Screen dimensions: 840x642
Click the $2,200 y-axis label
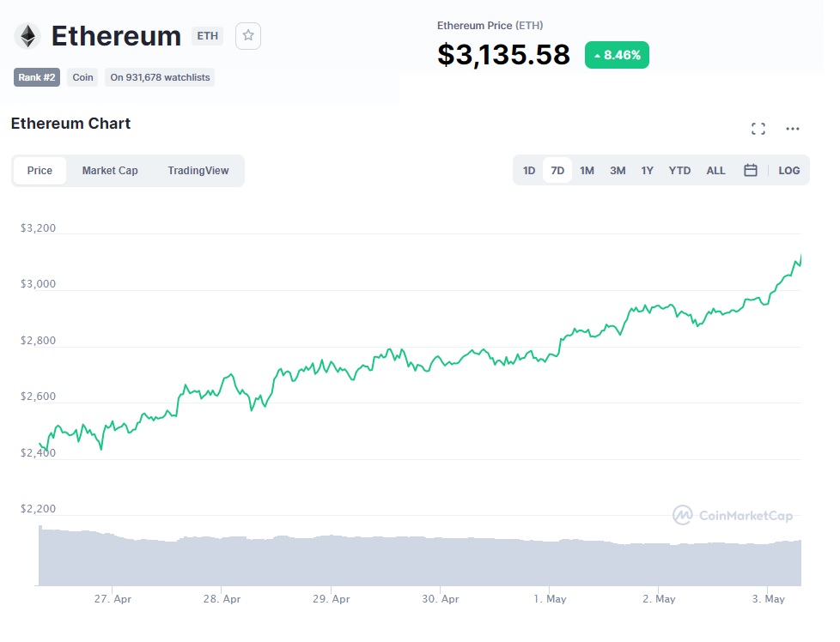tap(38, 509)
